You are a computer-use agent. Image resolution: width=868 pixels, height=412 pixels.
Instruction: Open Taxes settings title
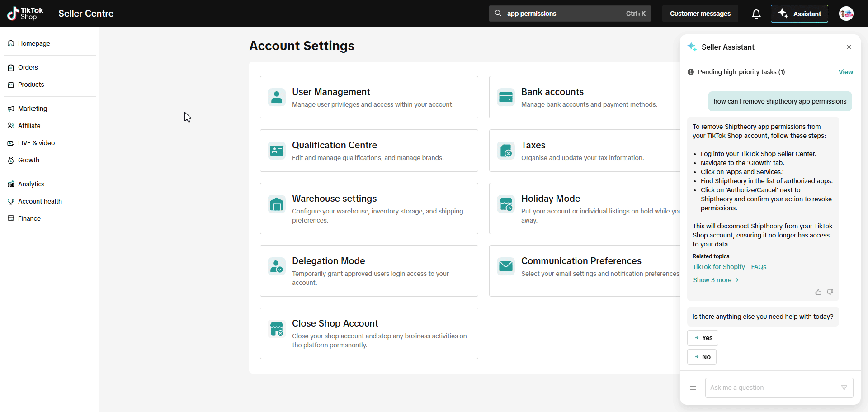(x=533, y=145)
